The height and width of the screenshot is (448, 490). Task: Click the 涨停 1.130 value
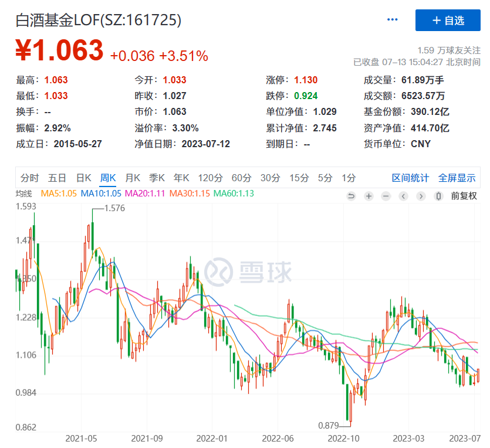pos(306,80)
